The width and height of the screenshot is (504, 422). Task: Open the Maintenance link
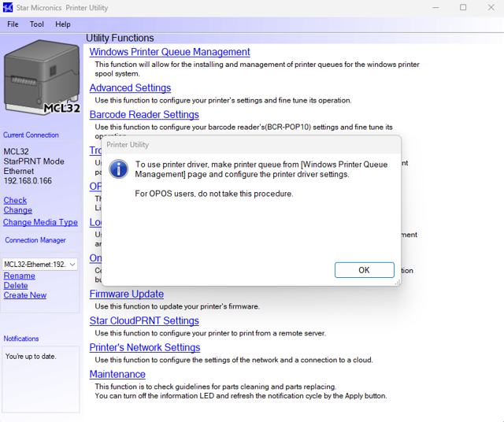click(x=117, y=375)
